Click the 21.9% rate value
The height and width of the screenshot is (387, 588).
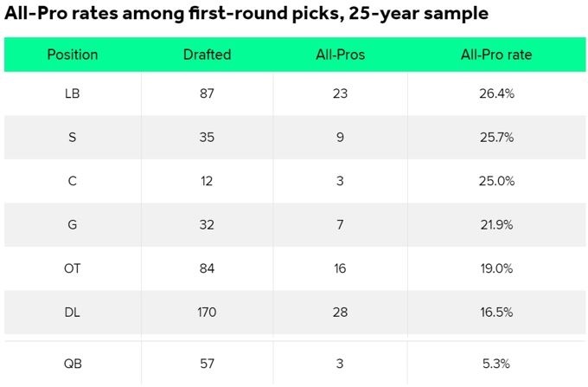[x=496, y=224]
